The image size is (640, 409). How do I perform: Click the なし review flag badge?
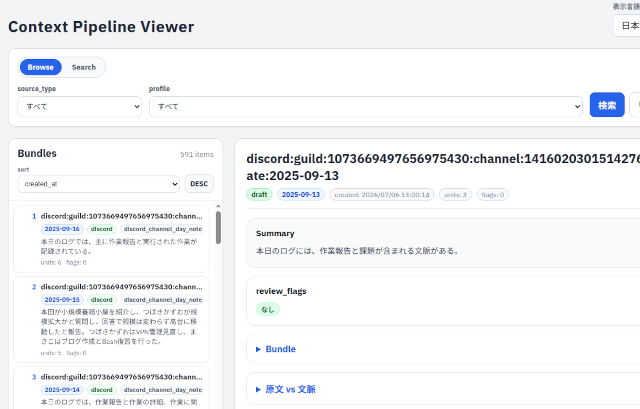click(x=268, y=309)
